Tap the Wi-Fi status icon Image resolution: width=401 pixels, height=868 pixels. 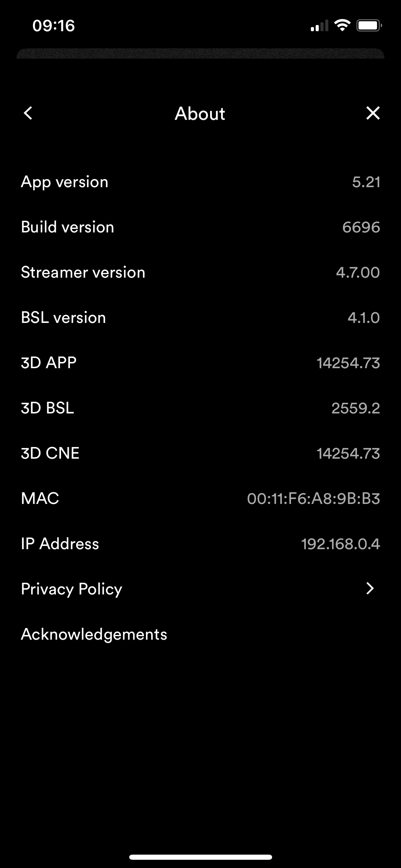click(342, 25)
